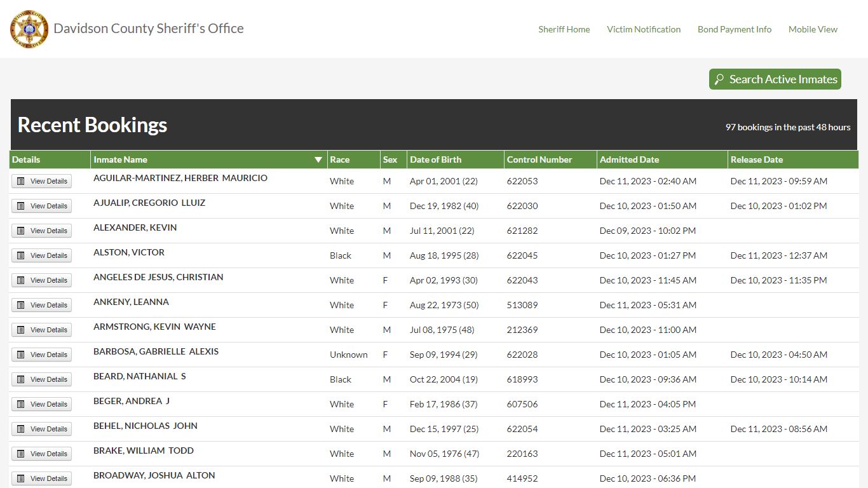
Task: View Details for ANGELES DE JESUS, CHRISTIAN
Action: point(42,280)
